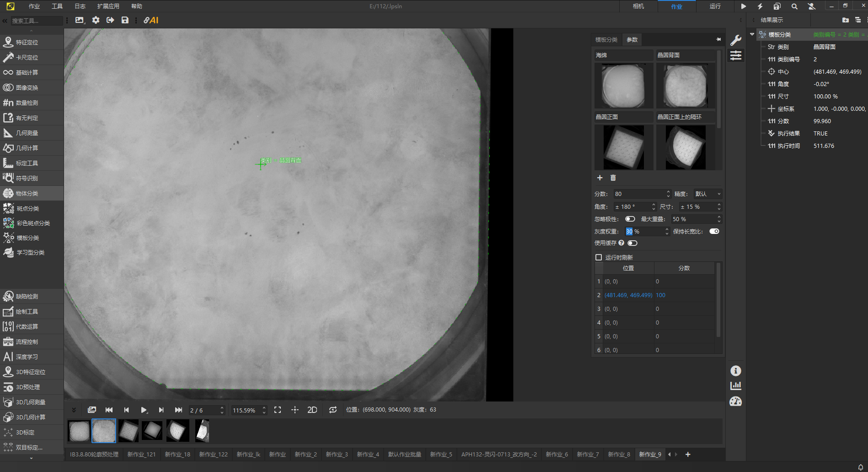The height and width of the screenshot is (472, 868).
Task: Collapse the left tool sidebar with double chevron
Action: click(x=5, y=21)
